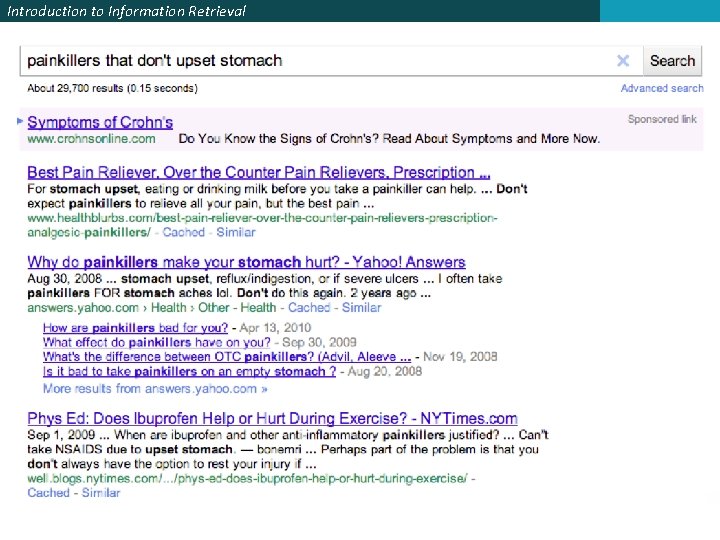Click the well.blogs.nytimes.com green URL text

[248, 478]
